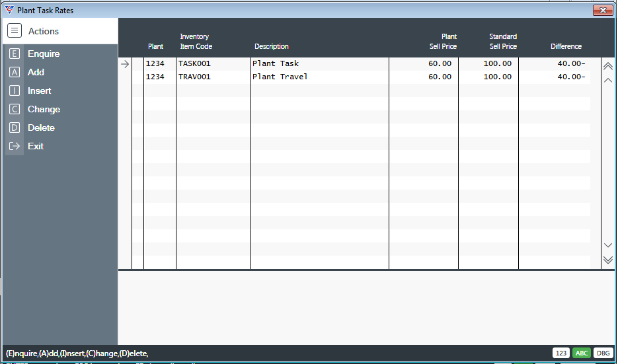The width and height of the screenshot is (618, 364).
Task: Click the Actions panel heading
Action: point(44,31)
